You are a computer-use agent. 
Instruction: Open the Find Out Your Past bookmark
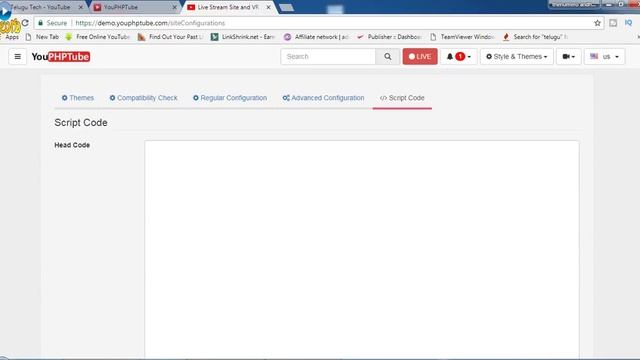tap(170, 37)
